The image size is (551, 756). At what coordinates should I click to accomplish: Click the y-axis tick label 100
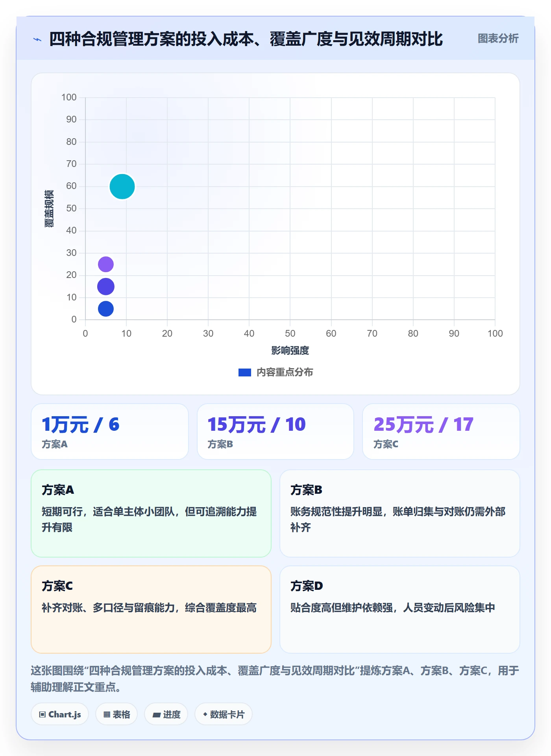point(69,97)
